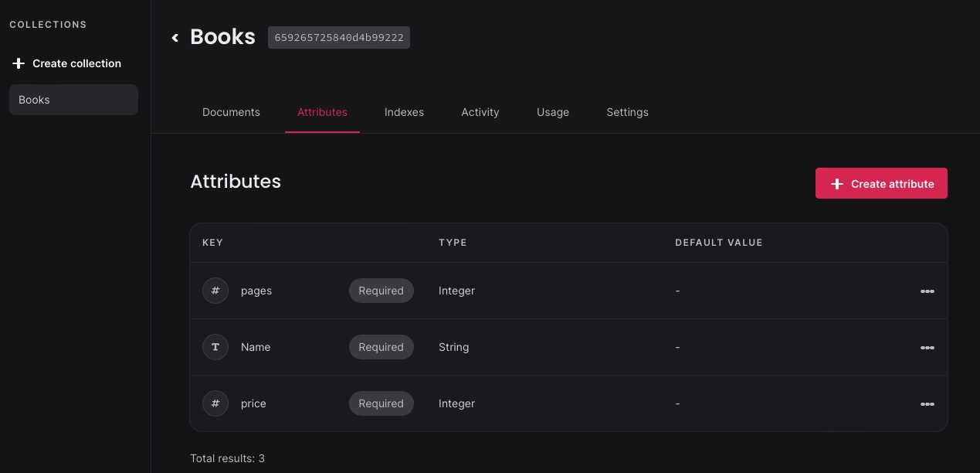This screenshot has height=473, width=980.
Task: Click the integer icon beside pages attribute
Action: click(215, 291)
